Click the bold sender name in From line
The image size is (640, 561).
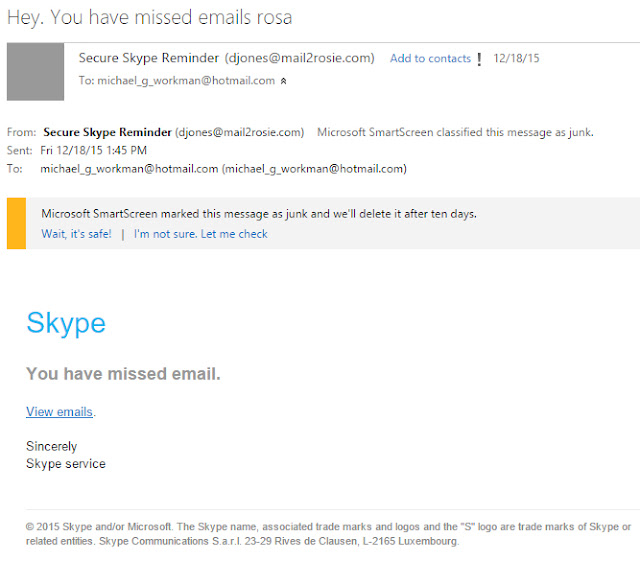(106, 132)
